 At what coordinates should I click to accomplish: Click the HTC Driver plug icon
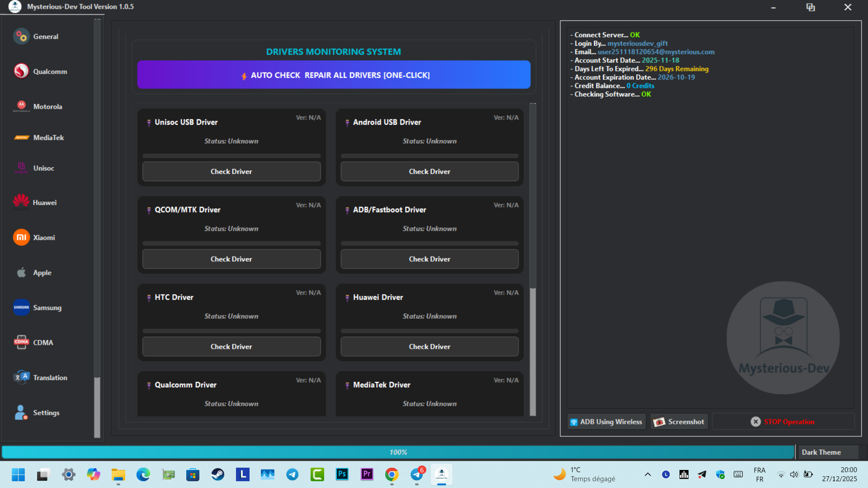point(149,298)
